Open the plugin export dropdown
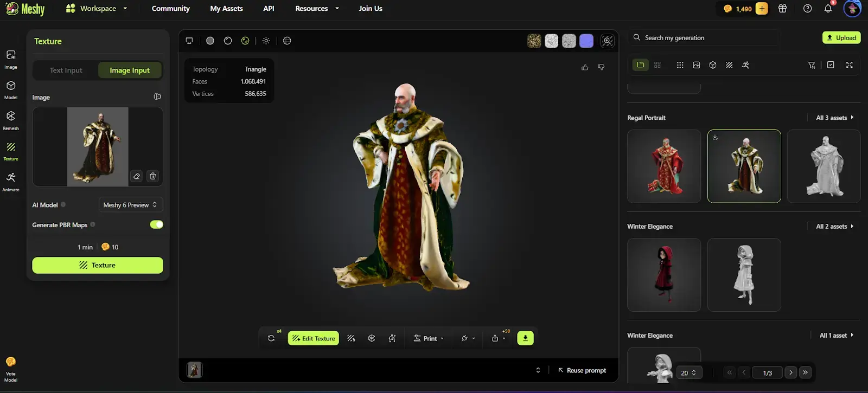Screen dimensions: 868x393 coord(468,338)
